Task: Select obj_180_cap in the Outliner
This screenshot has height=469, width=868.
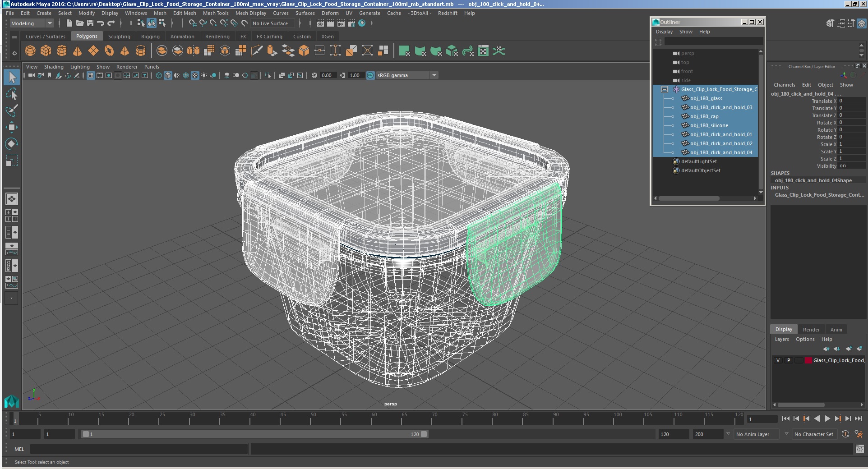Action: (704, 116)
